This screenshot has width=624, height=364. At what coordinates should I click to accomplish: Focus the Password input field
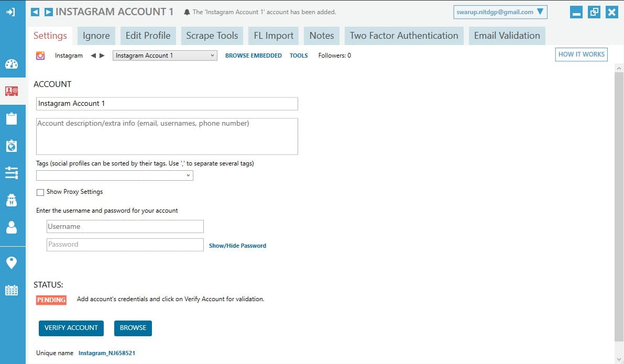[x=125, y=245]
